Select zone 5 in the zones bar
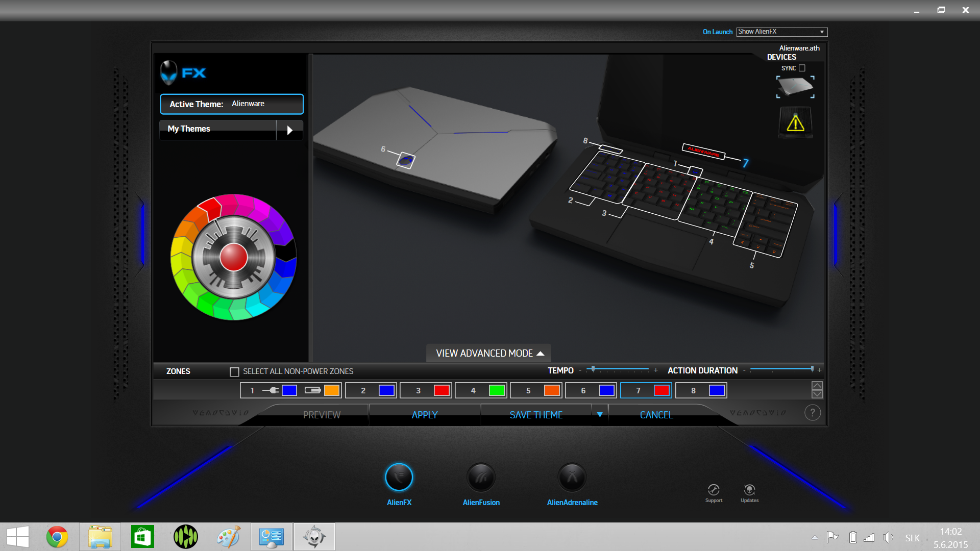 pos(536,390)
